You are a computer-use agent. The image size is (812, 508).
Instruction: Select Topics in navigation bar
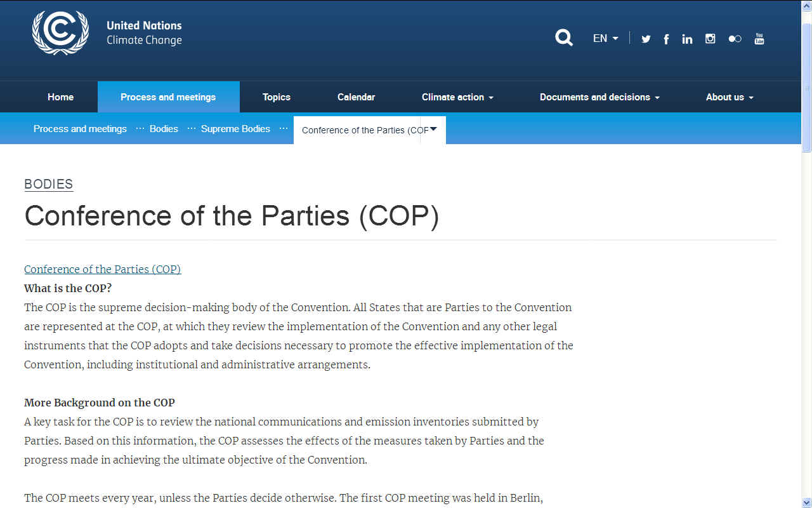pos(277,97)
